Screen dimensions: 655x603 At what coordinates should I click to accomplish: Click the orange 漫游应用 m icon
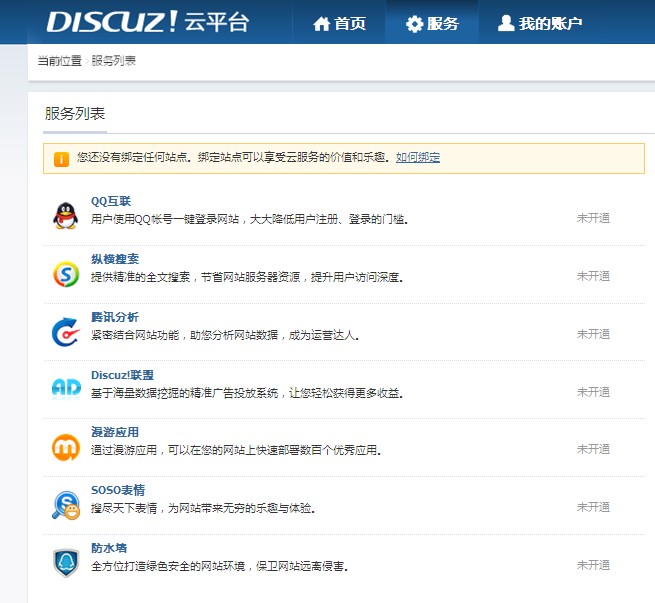point(66,447)
